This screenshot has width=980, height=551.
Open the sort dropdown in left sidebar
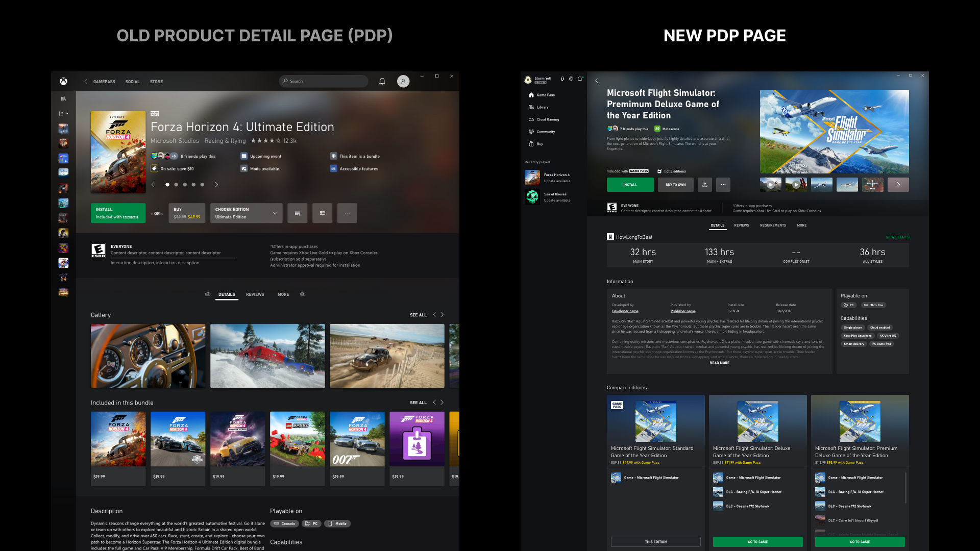pos(63,114)
